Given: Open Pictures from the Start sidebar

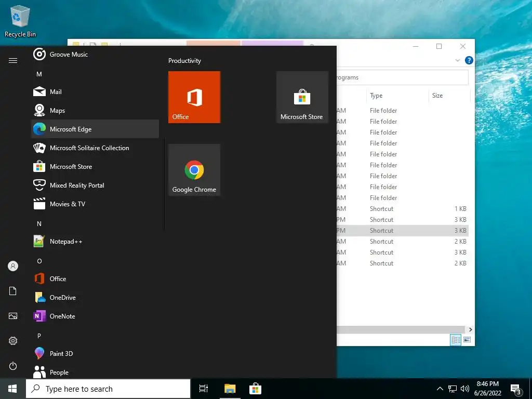Looking at the screenshot, I should [x=13, y=316].
